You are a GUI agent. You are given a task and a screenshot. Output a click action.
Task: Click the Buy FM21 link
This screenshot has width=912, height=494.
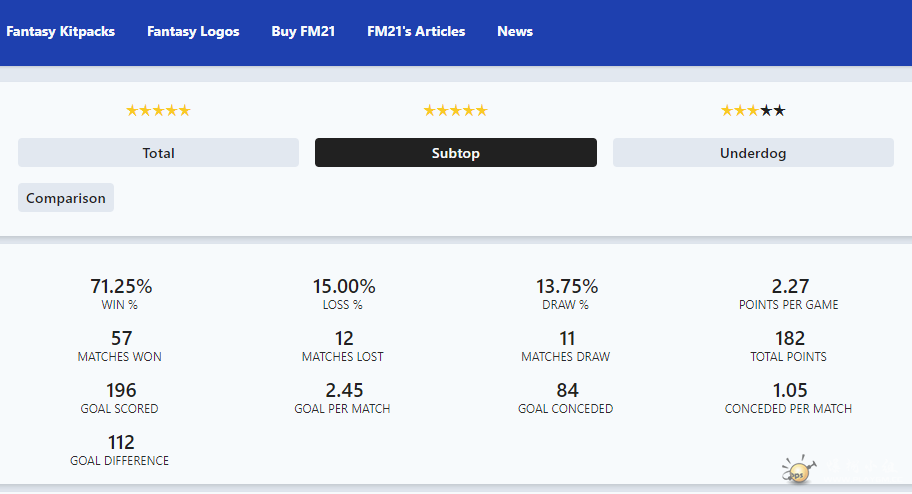(303, 31)
